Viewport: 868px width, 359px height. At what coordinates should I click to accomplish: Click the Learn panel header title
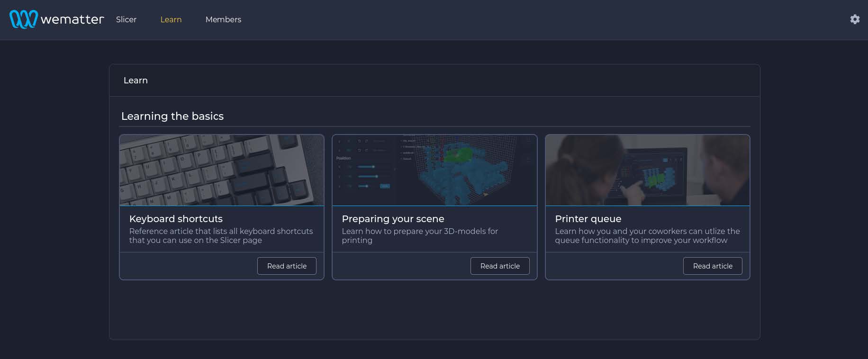click(x=136, y=81)
